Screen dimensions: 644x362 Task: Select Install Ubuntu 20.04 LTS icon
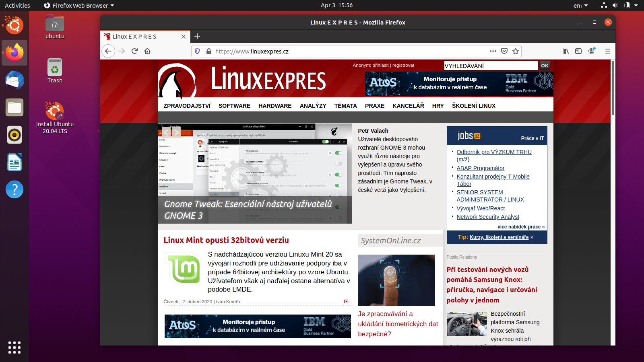click(x=55, y=117)
